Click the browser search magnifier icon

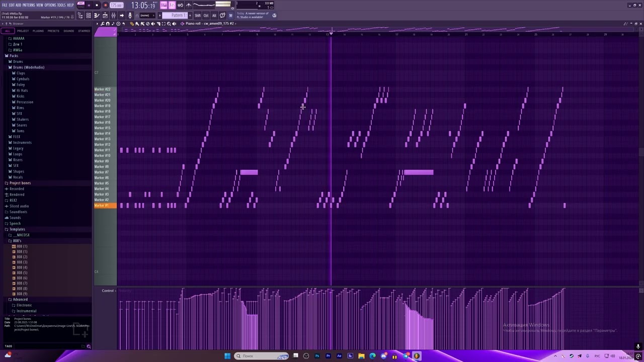(89, 346)
